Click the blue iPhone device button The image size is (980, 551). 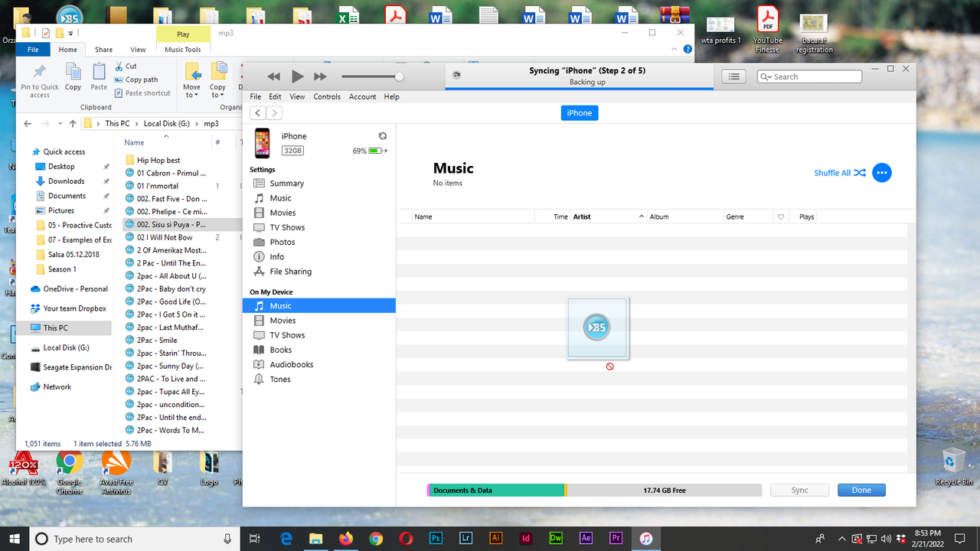coord(580,113)
